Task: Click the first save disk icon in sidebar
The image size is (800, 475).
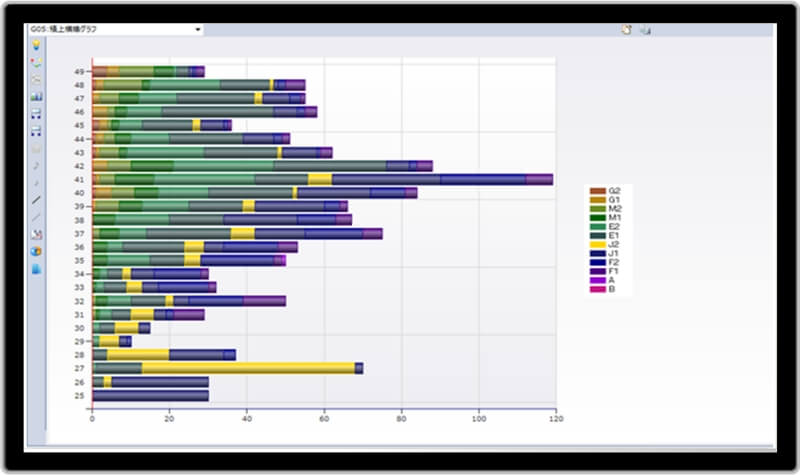Action: 37,114
